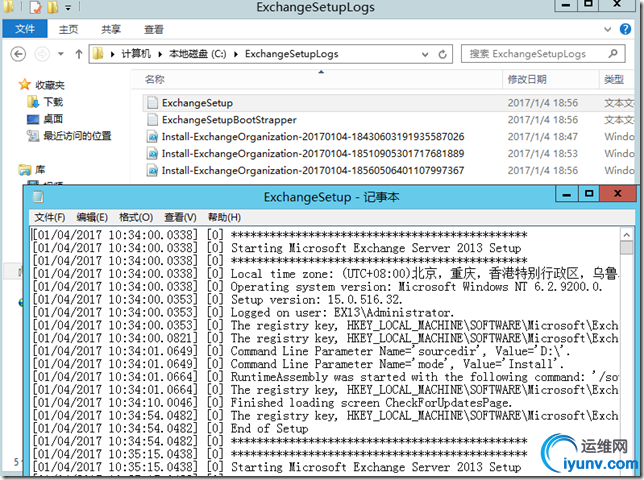Click the Explorer forward navigation arrow

42,54
